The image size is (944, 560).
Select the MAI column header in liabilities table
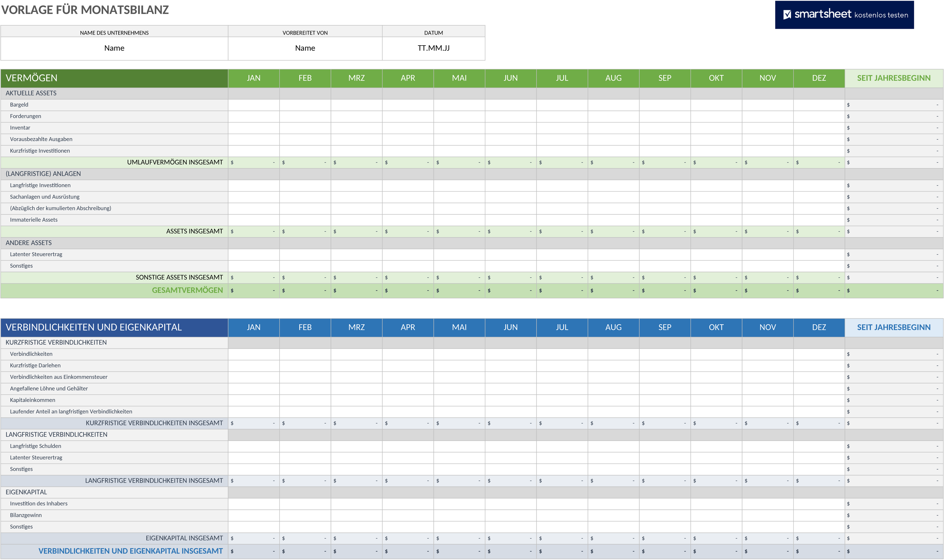tap(459, 328)
